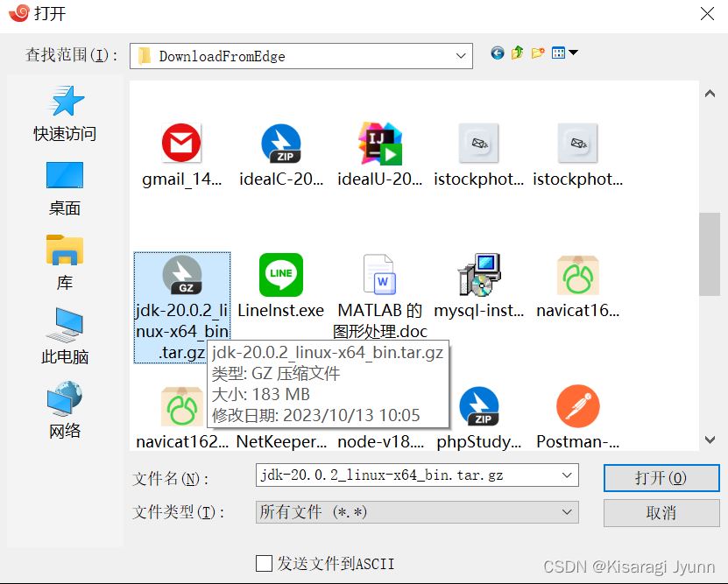Click the scroll up arrow in file list
Viewport: 728px width, 584px height.
coord(710,94)
